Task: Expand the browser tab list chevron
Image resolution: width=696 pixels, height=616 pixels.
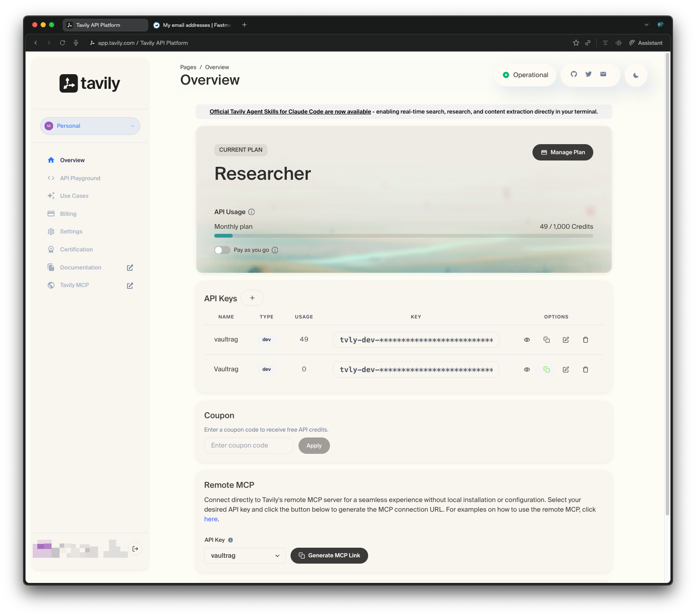Action: (x=647, y=25)
